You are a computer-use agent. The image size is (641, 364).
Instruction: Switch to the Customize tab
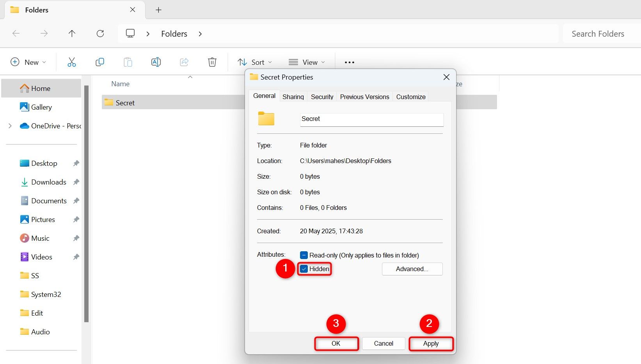[411, 97]
